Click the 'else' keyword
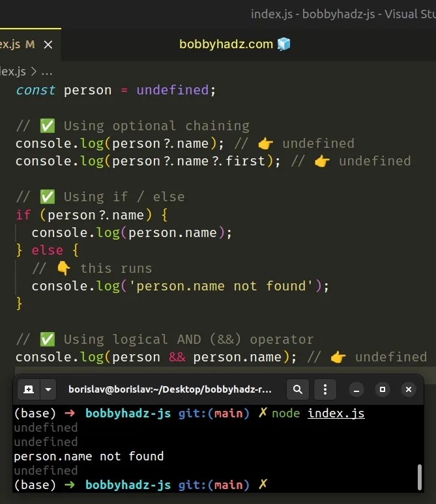 pos(48,250)
